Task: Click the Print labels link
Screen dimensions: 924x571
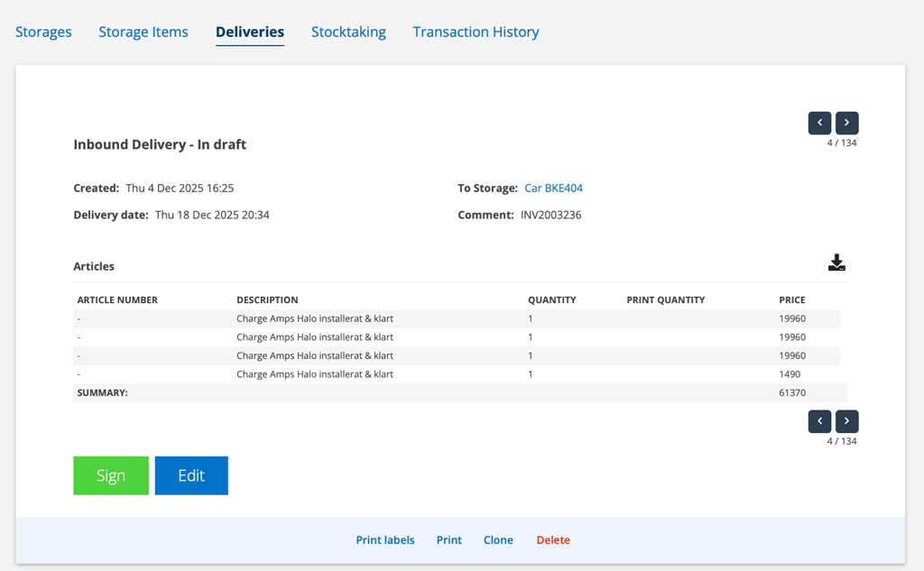Action: [x=385, y=540]
